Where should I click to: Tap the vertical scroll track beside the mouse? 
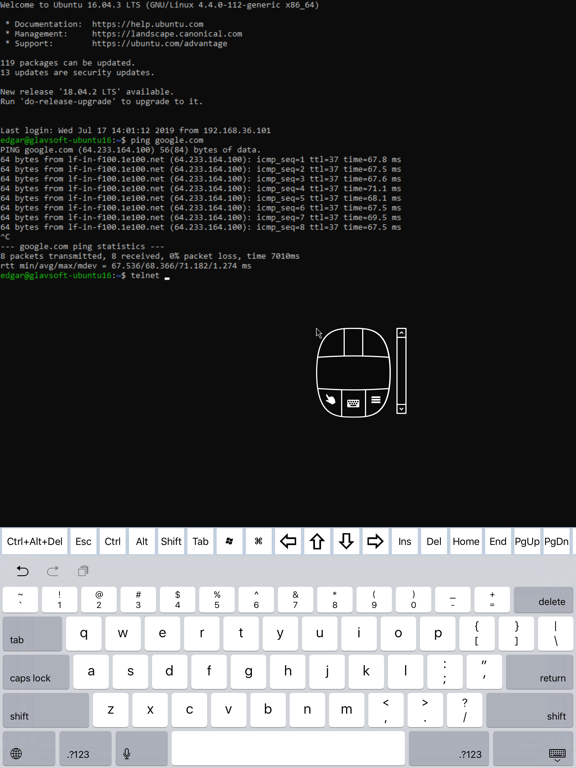click(x=401, y=371)
